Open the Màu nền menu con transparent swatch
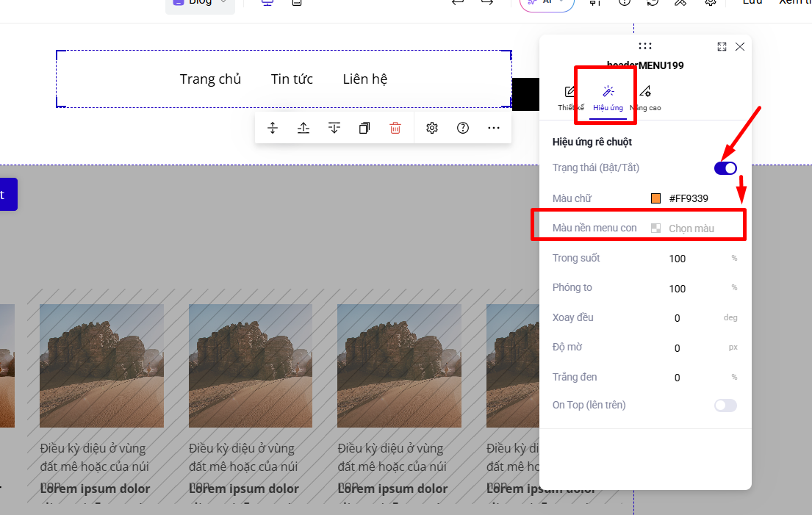The image size is (812, 515). [655, 228]
